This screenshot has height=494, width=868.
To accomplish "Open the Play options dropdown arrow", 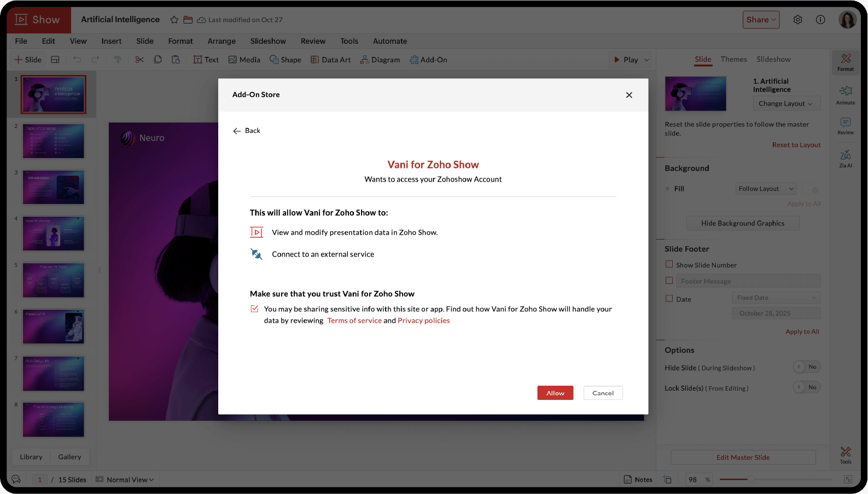I will coord(646,60).
